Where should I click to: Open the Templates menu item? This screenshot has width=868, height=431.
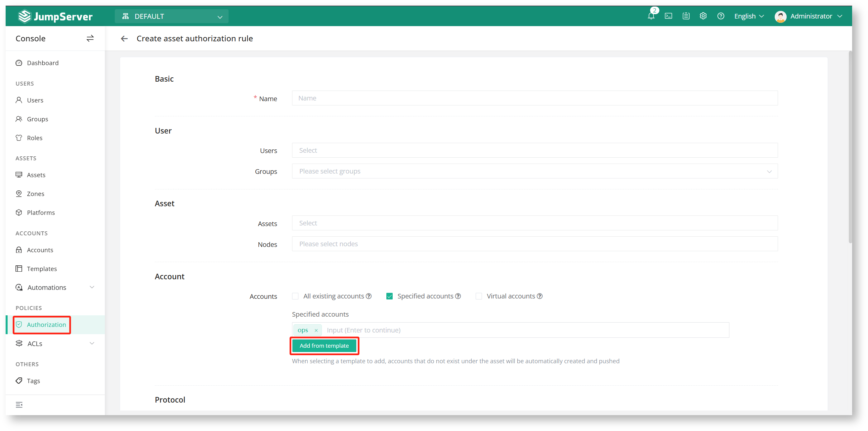(55, 269)
